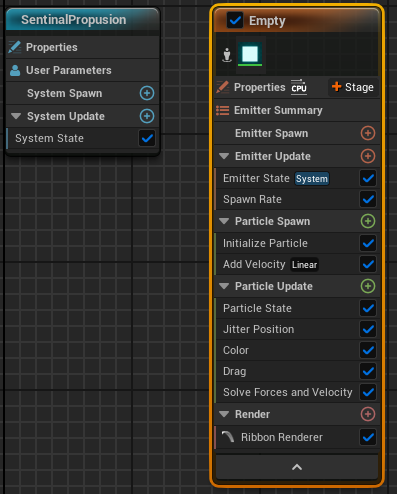The image size is (397, 494).
Task: Uncheck the Jitter Position module
Action: pyautogui.click(x=368, y=329)
